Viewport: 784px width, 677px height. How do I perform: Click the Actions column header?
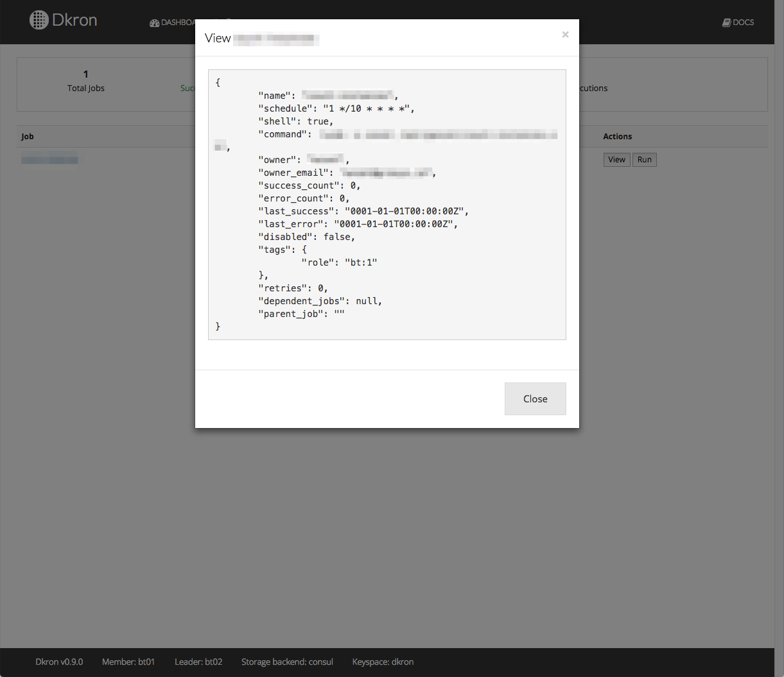tap(617, 137)
